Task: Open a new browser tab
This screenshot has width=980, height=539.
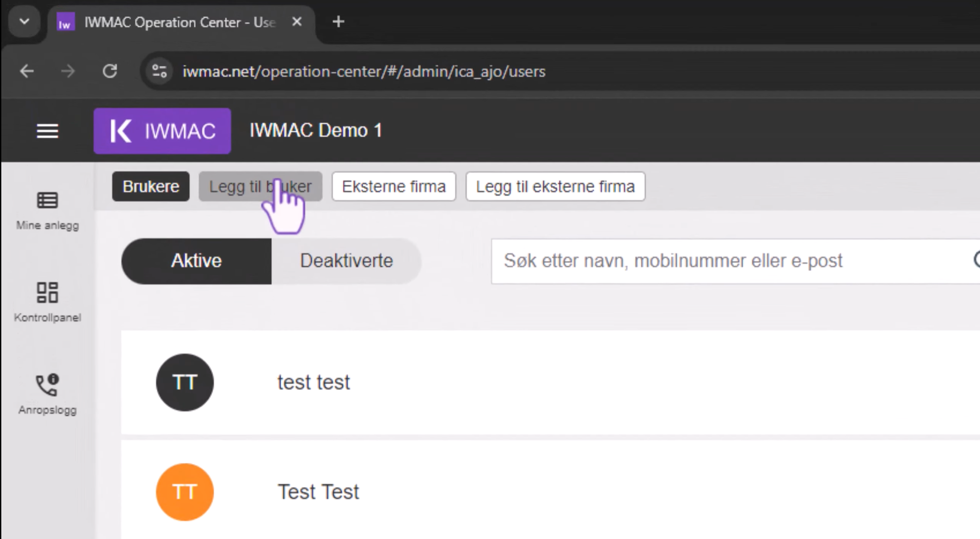Action: coord(338,22)
